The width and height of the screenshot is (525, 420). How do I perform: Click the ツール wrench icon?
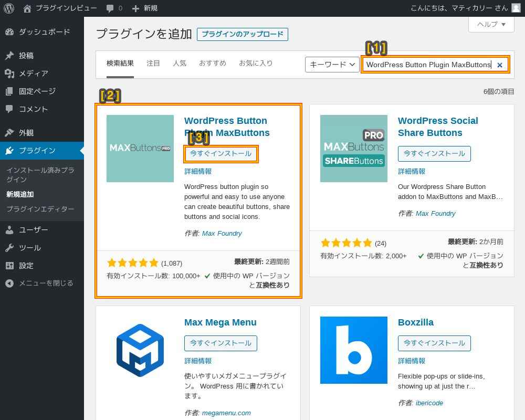click(9, 248)
